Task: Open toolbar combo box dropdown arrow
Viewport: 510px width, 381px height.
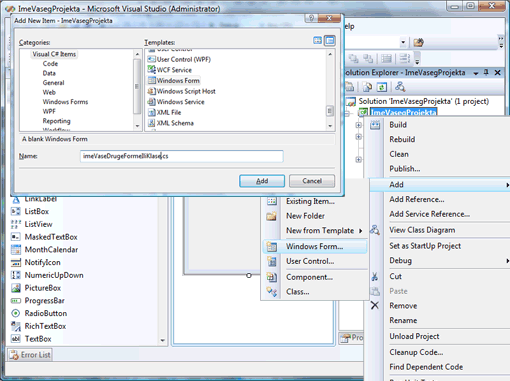Action: click(x=403, y=42)
